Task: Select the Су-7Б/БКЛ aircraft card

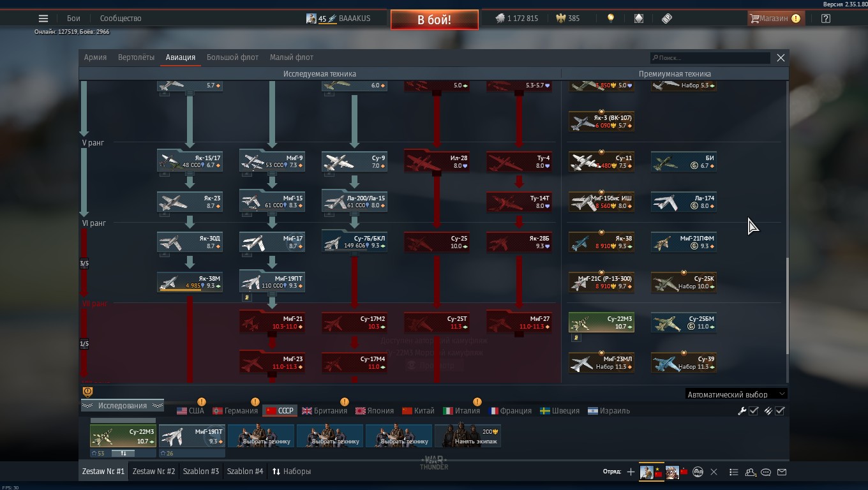Action: coord(354,242)
